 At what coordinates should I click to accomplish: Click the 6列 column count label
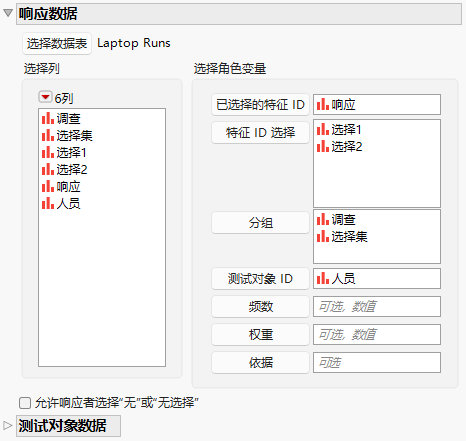64,98
